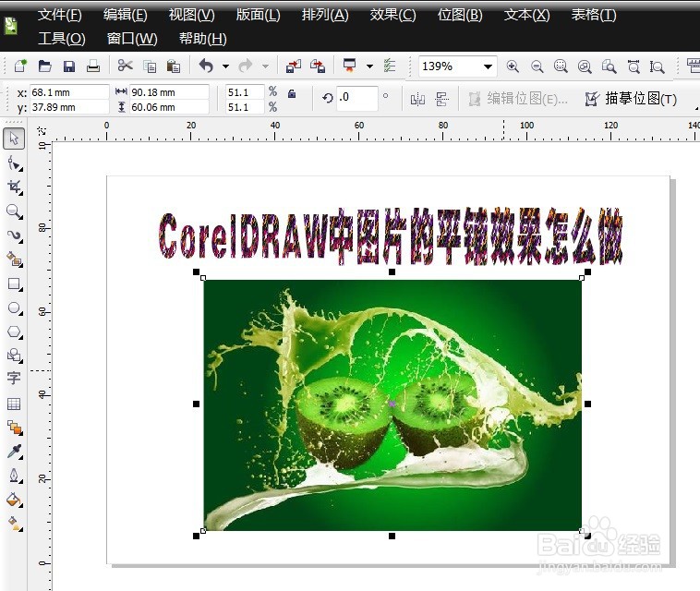Expand the Redo history dropdown arrow
Viewport: 700px width, 591px height.
266,66
